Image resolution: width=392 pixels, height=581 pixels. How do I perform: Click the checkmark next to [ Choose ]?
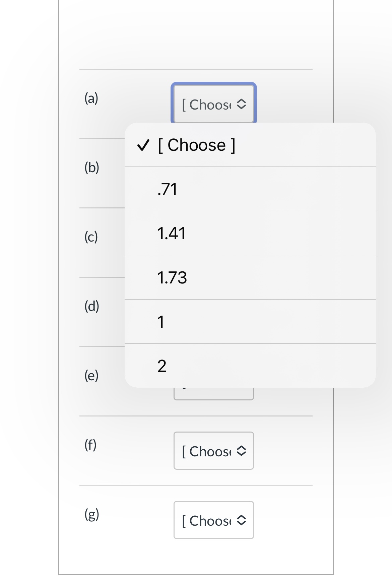[143, 145]
